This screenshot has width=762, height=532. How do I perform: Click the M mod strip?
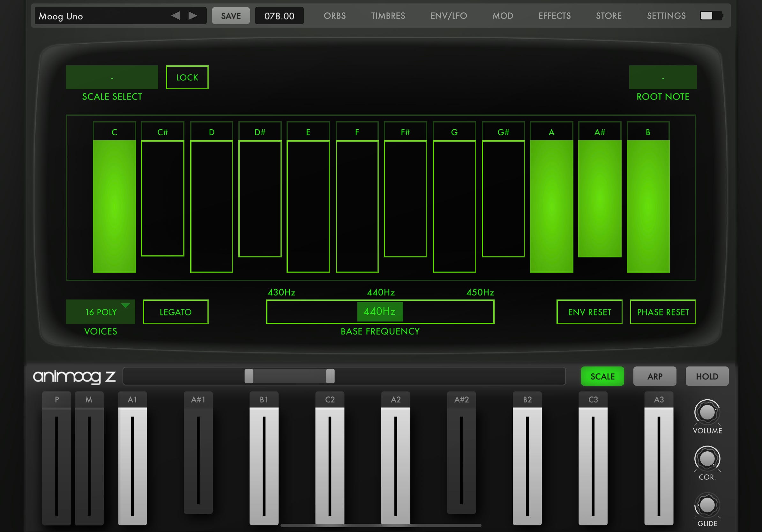(x=89, y=458)
